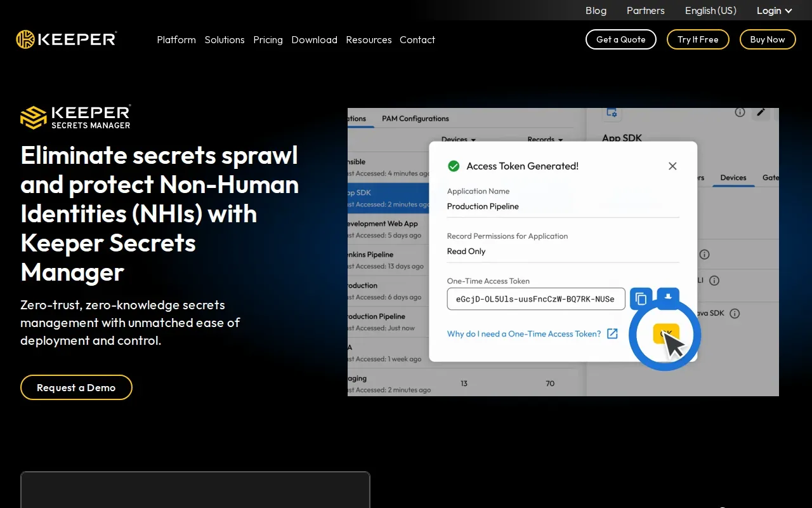This screenshot has height=508, width=812.
Task: Click the One-Time Access Token field
Action: [x=536, y=298]
